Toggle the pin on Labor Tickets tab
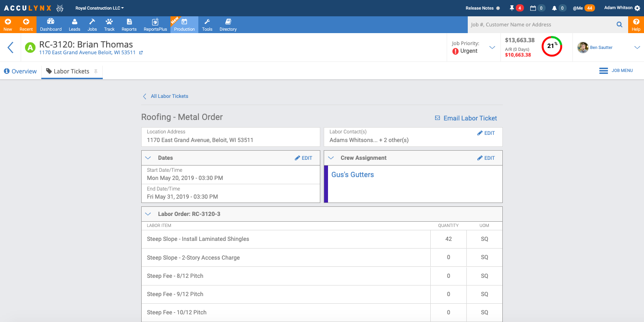The image size is (644, 322). click(96, 72)
